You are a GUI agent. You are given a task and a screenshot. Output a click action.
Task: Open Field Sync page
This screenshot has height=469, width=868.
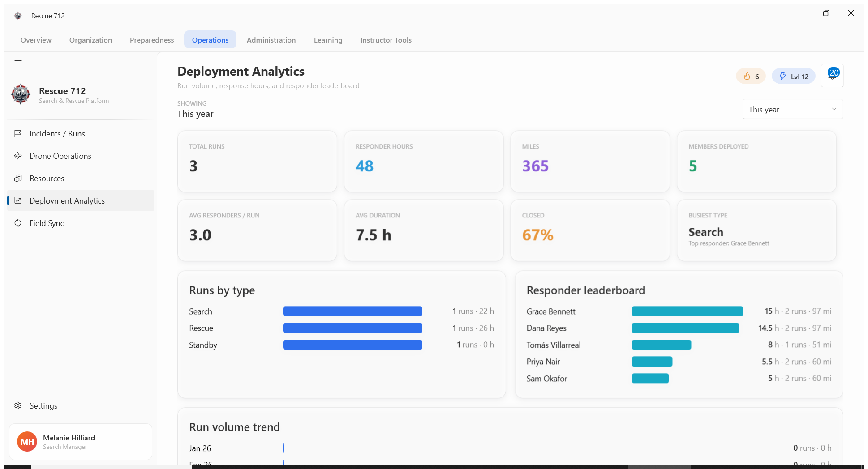(x=81, y=223)
